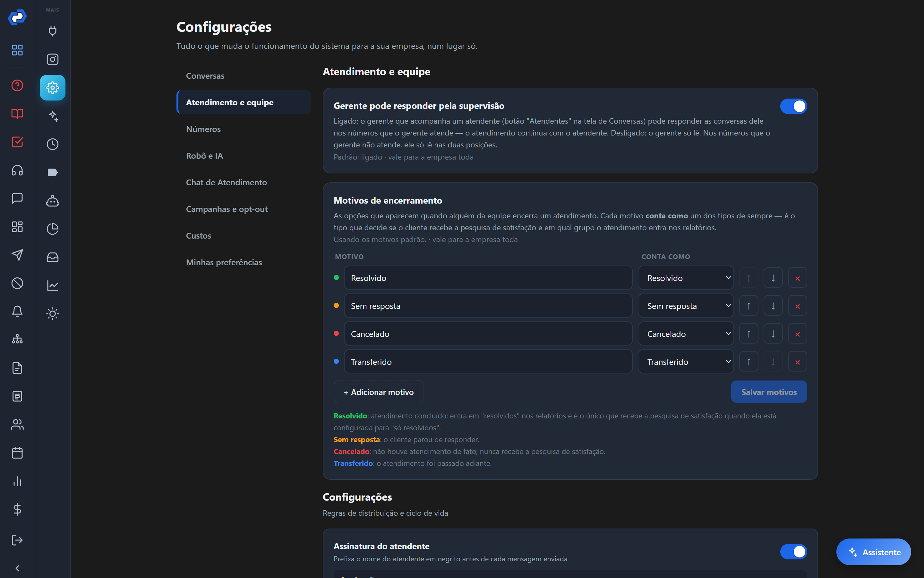924x578 pixels.
Task: Click the logout exit icon
Action: (17, 540)
